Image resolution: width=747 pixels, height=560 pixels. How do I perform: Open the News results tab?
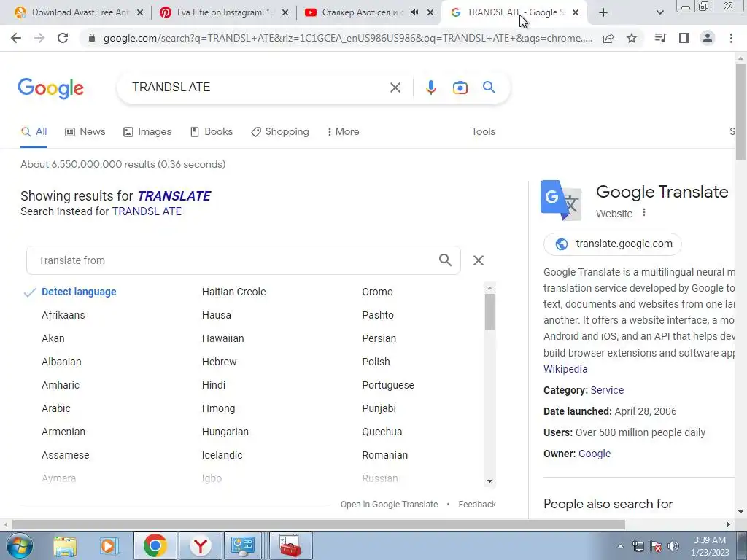(85, 132)
